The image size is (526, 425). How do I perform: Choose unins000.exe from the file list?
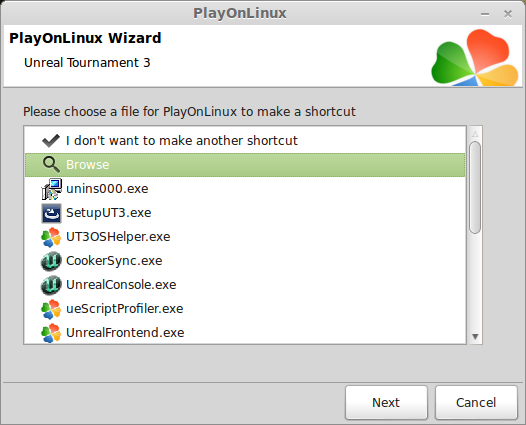point(245,189)
